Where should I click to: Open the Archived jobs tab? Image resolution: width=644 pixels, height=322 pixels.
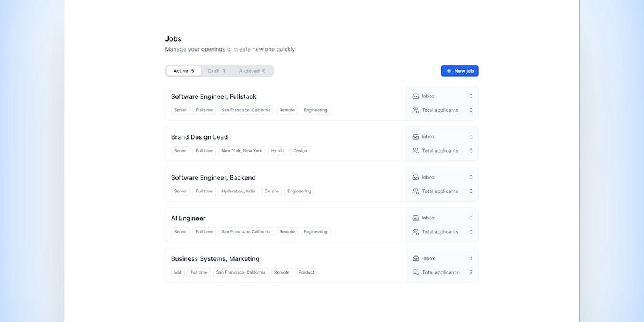tap(252, 71)
